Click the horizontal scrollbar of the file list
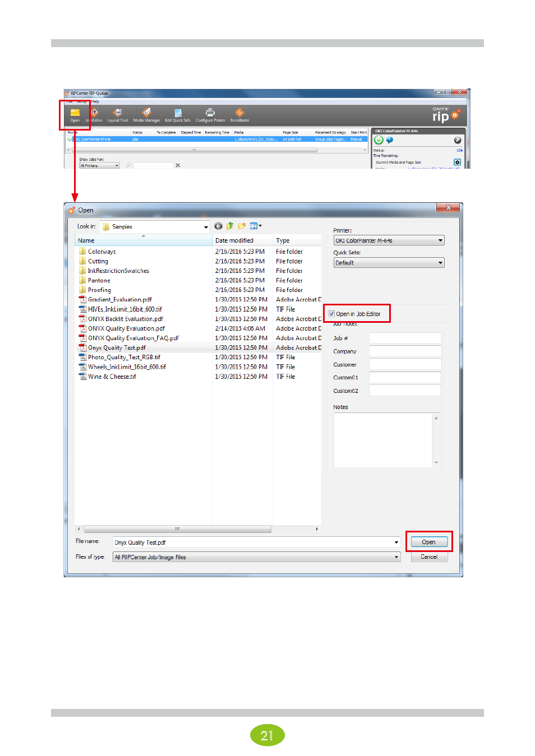The height and width of the screenshot is (756, 535). click(x=177, y=529)
